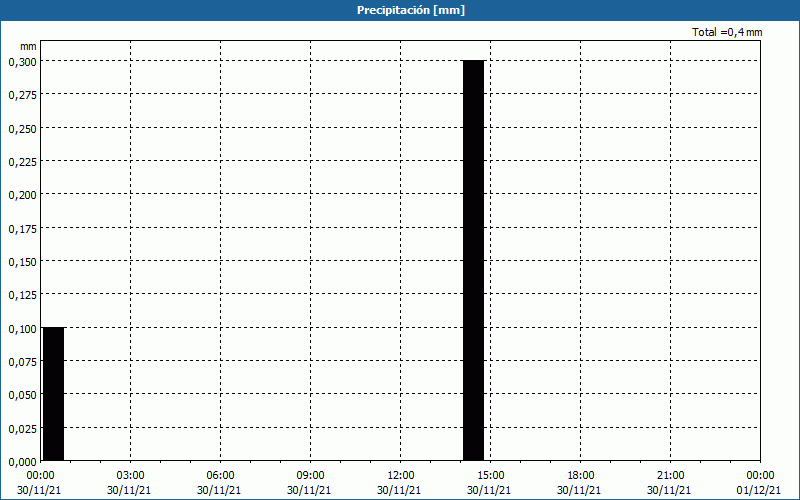Click the 0,225 y-axis value
Viewport: 800px width, 500px height.
22,162
